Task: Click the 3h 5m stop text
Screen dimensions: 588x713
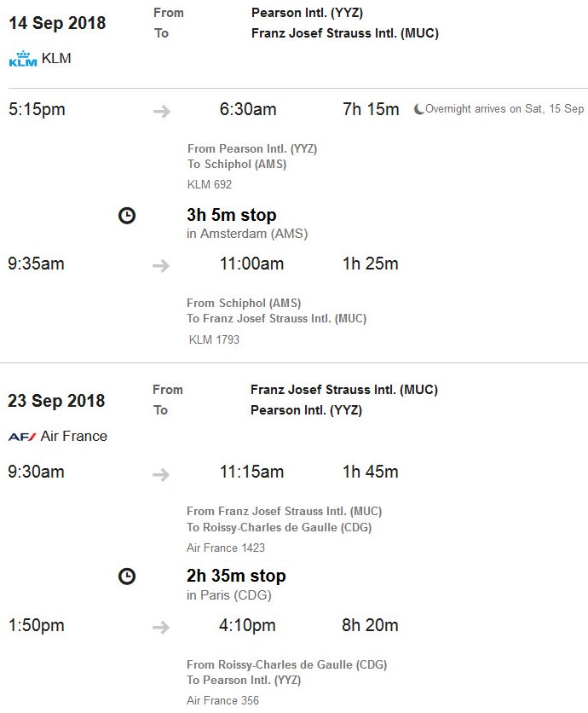Action: click(x=231, y=215)
